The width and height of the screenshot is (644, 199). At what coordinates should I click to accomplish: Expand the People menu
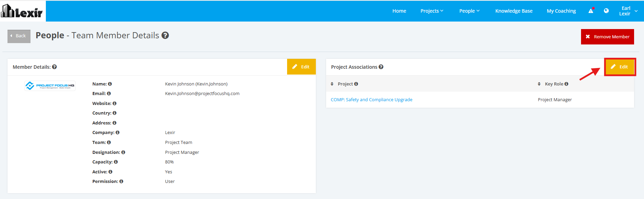coord(469,11)
